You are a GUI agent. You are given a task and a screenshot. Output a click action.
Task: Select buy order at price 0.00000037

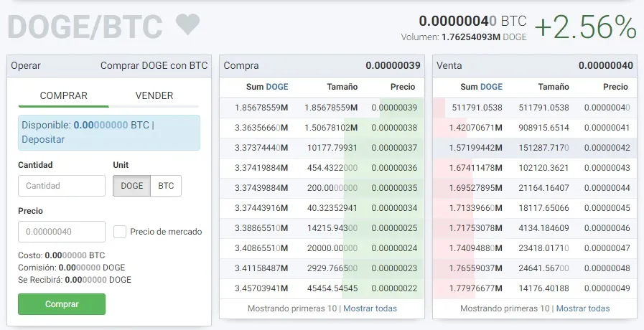click(322, 148)
